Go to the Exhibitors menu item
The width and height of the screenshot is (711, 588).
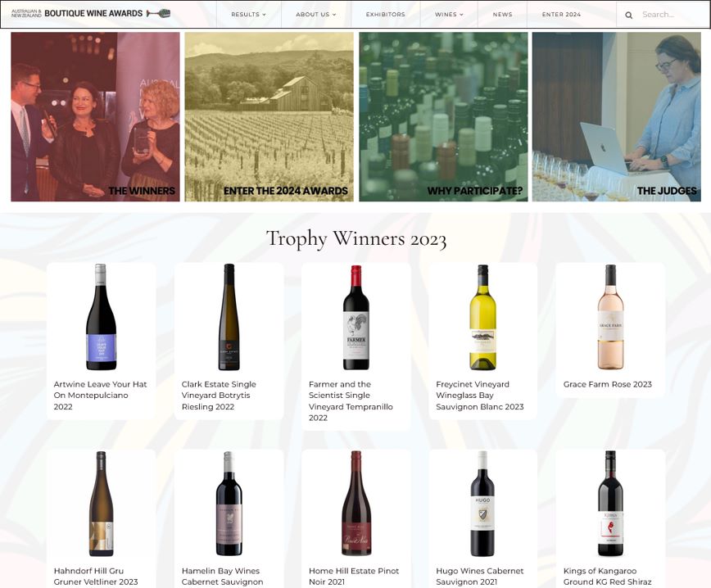click(385, 15)
